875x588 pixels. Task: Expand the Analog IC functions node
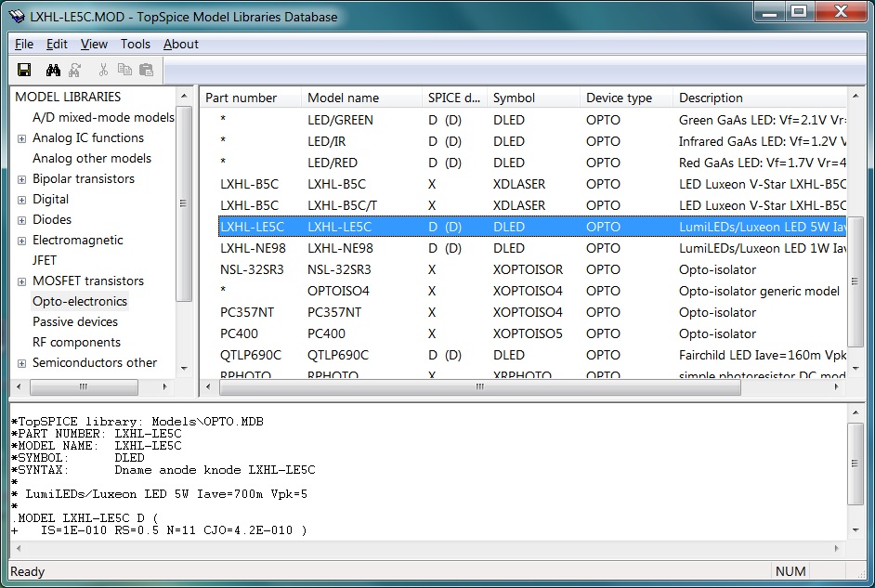click(x=21, y=138)
